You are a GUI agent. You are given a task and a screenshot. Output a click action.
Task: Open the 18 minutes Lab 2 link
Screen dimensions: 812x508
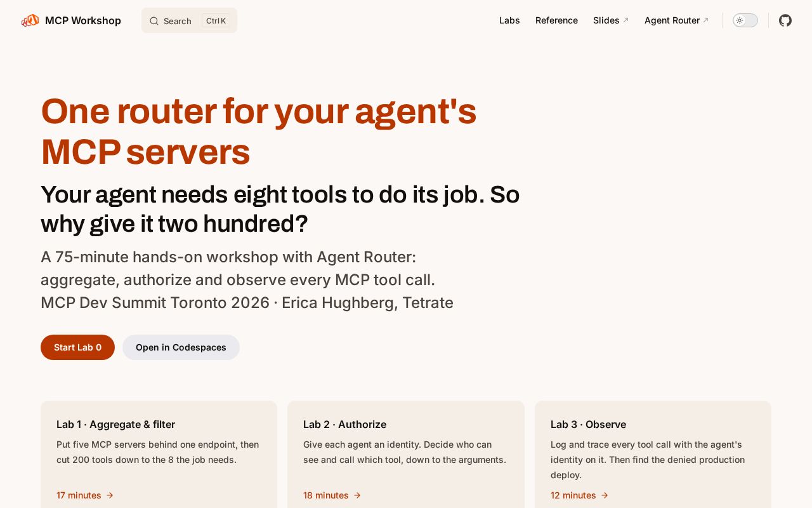[x=332, y=495]
